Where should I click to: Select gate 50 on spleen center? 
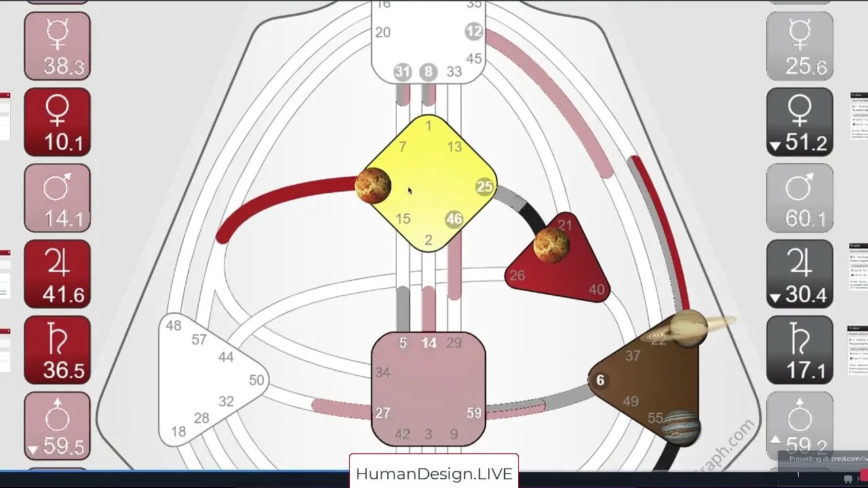click(256, 380)
